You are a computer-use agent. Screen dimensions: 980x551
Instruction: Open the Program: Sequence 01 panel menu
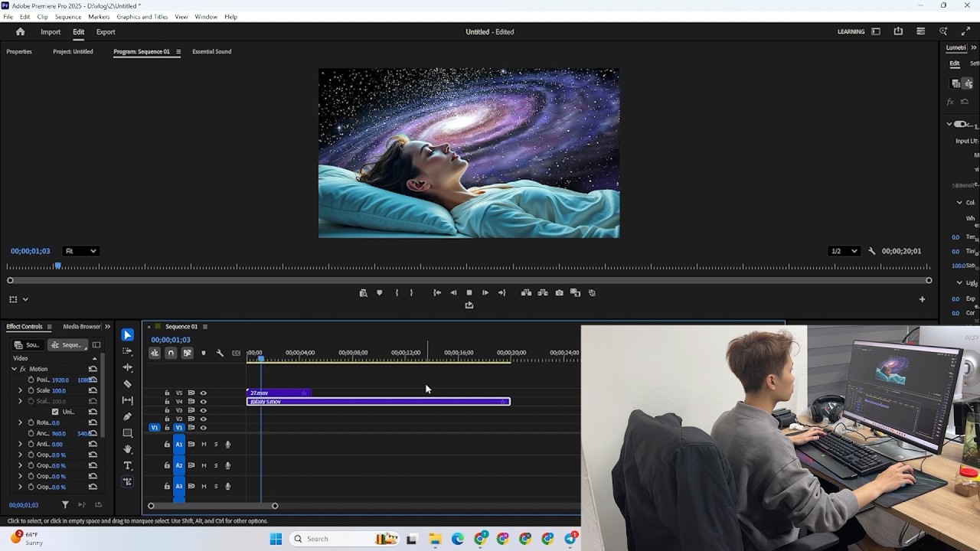(178, 52)
